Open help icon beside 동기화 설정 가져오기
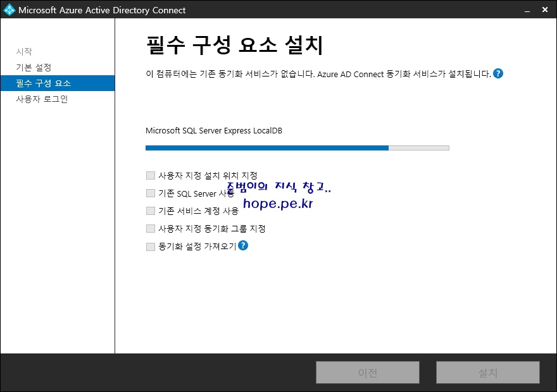The height and width of the screenshot is (392, 557). click(x=243, y=245)
